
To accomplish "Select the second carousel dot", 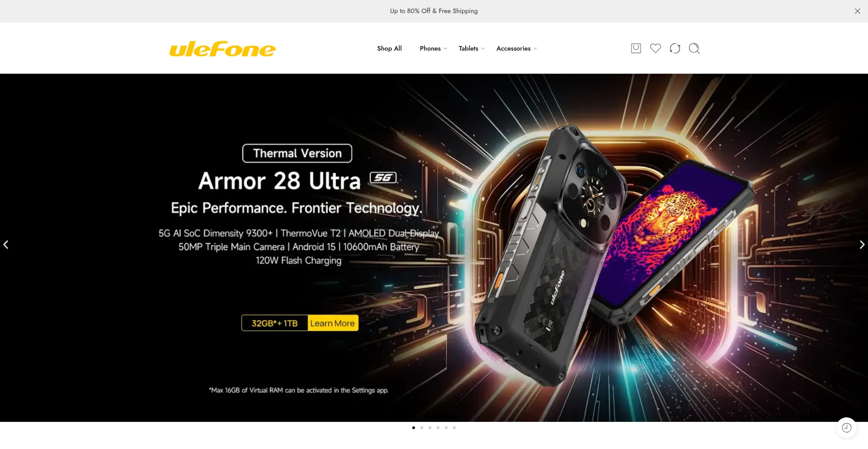I will click(422, 428).
